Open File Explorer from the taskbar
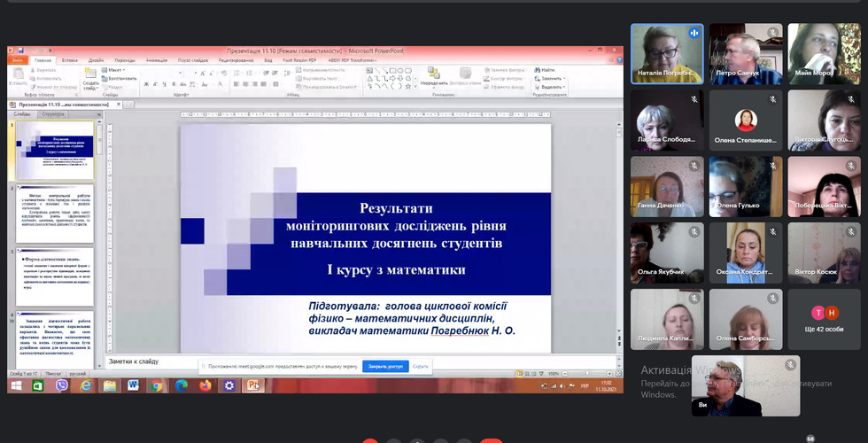868x443 pixels. click(x=110, y=385)
